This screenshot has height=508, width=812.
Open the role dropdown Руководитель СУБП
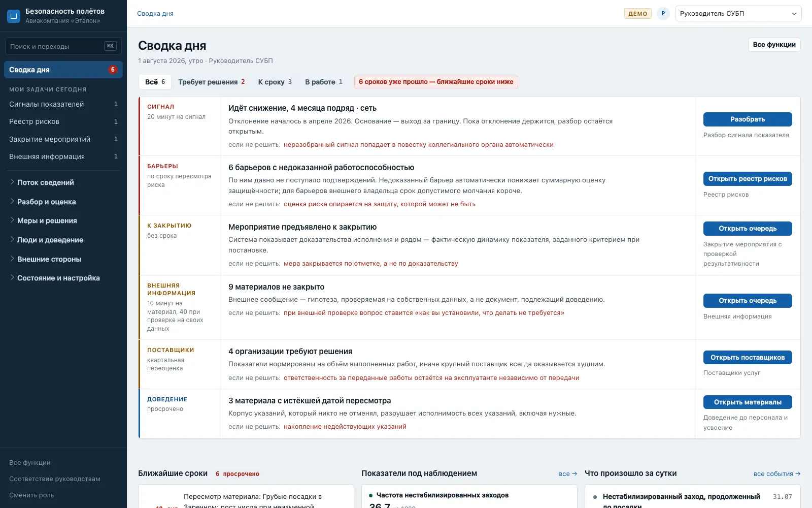738,14
